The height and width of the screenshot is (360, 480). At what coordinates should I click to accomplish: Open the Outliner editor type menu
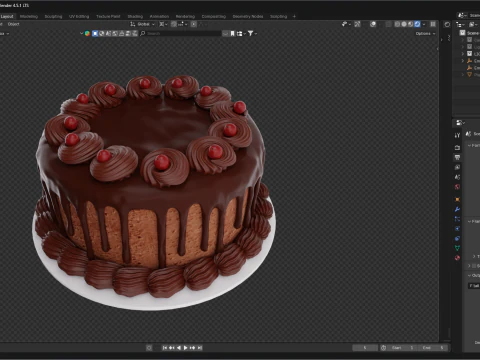[460, 24]
